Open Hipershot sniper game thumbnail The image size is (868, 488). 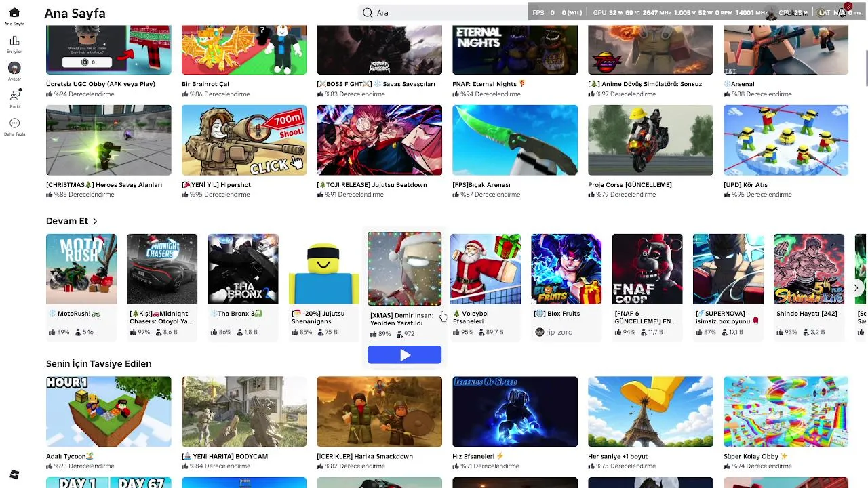point(244,140)
